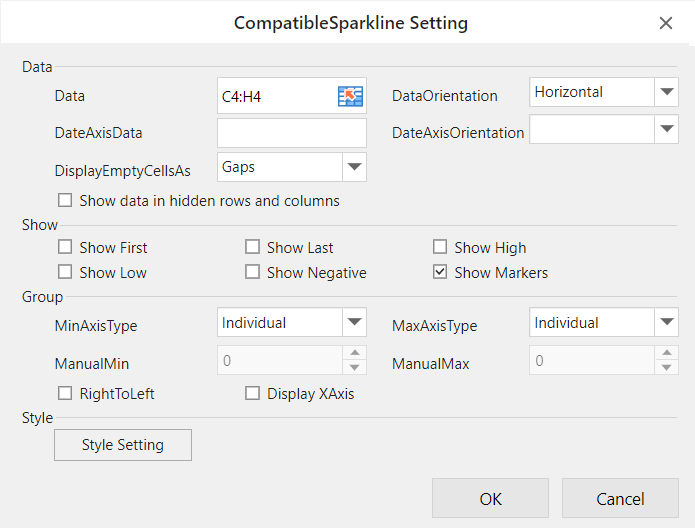
Task: Toggle the RightToLeft checkbox
Action: 65,394
